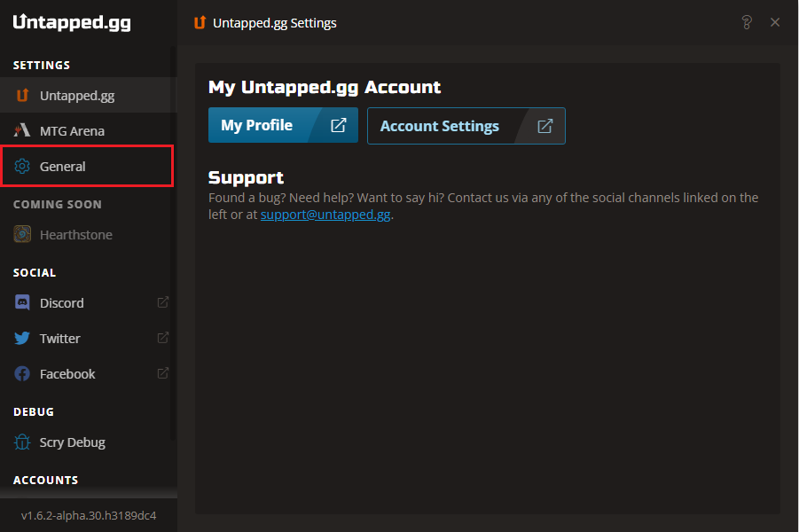The height and width of the screenshot is (532, 799).
Task: Click external link icon beside Facebook
Action: click(x=162, y=373)
